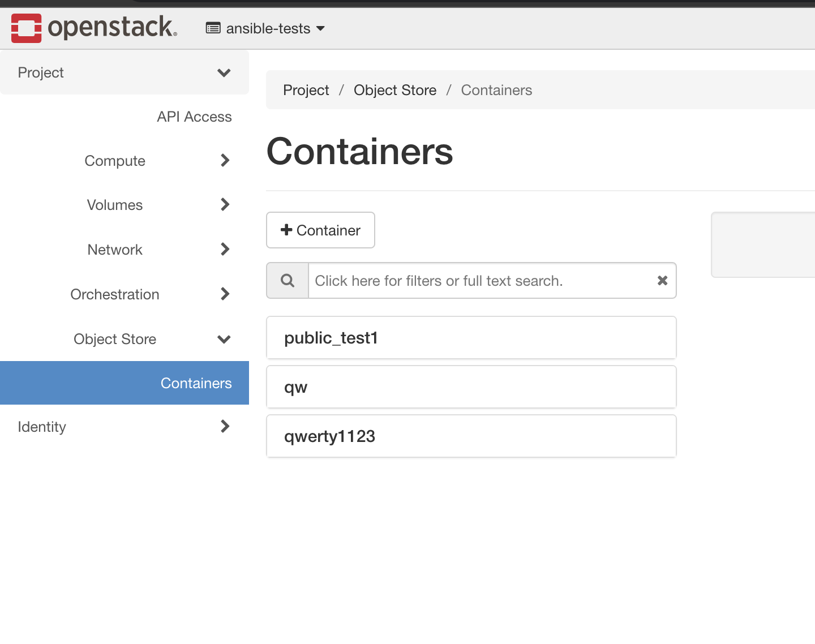The width and height of the screenshot is (815, 644).
Task: Click the full text search input field
Action: click(x=487, y=280)
